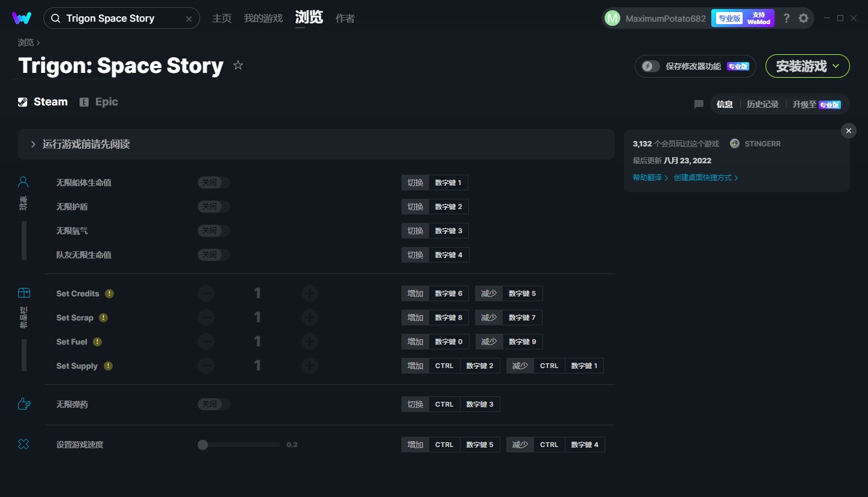This screenshot has height=497, width=868.
Task: Increase Set Supply with plus button
Action: [x=310, y=366]
